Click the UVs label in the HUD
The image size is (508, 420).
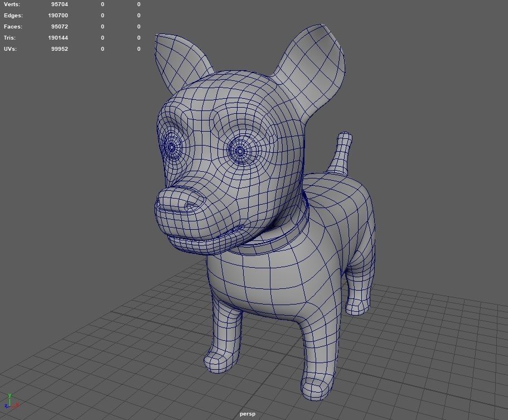pyautogui.click(x=11, y=49)
